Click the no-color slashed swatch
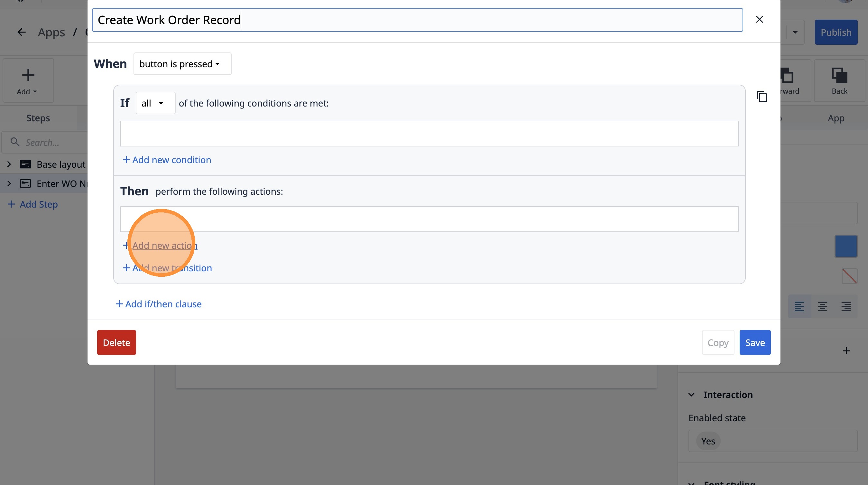Viewport: 868px width, 485px height. coord(849,276)
